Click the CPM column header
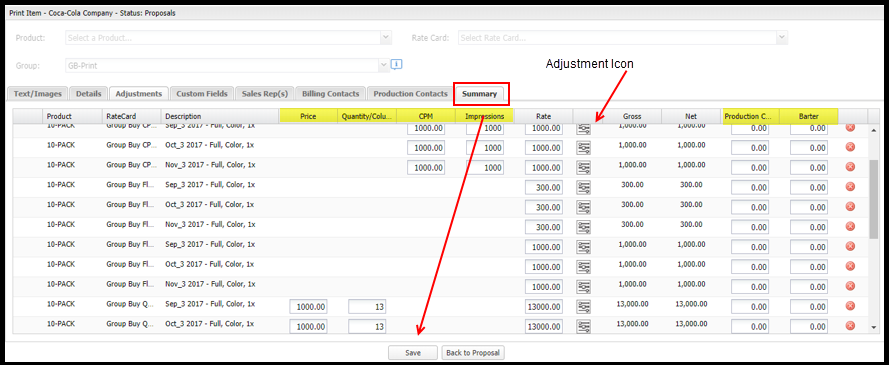This screenshot has height=365, width=889. (x=426, y=116)
